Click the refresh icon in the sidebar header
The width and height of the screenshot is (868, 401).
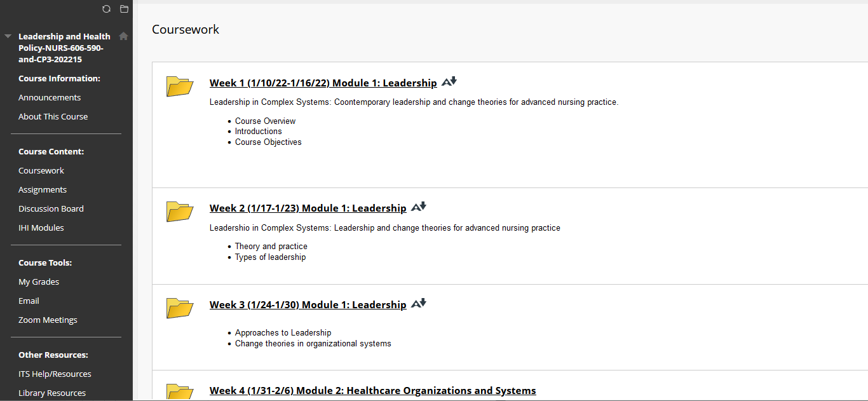coord(106,9)
